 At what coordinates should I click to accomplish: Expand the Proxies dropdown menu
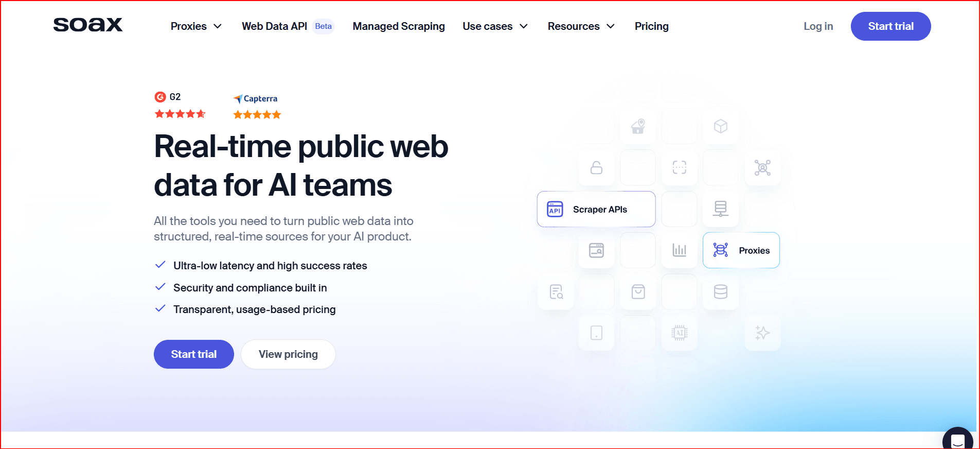[x=196, y=26]
